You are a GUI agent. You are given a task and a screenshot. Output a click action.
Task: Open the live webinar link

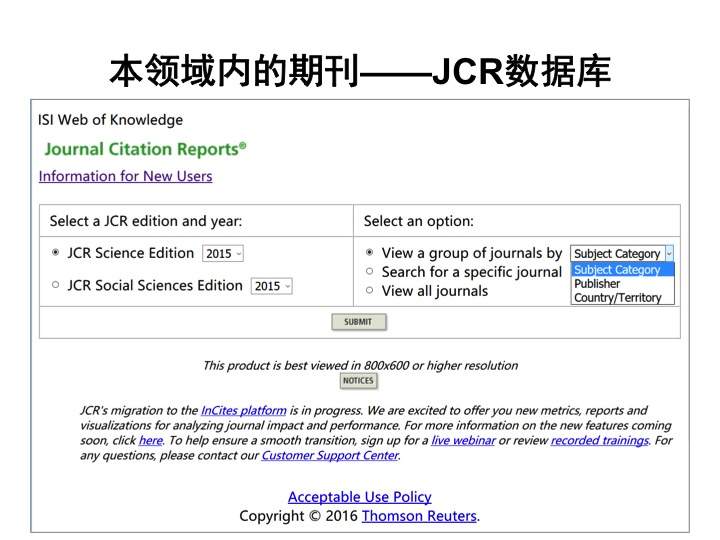pos(463,440)
